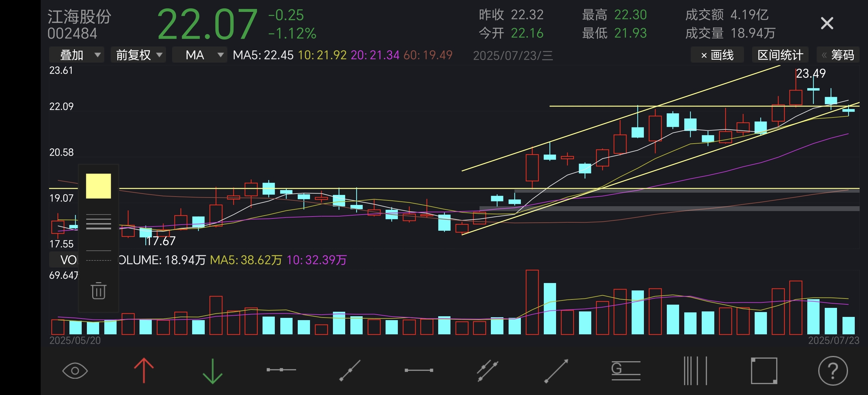
Task: Click the change percent -1.12%
Action: (x=292, y=33)
